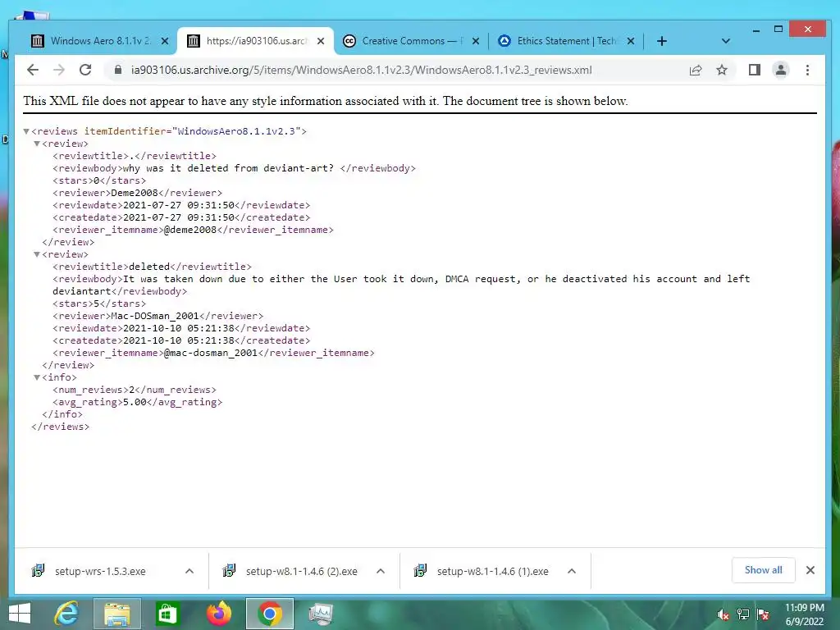This screenshot has height=630, width=840.
Task: Reload the reviews XML page
Action: click(85, 71)
